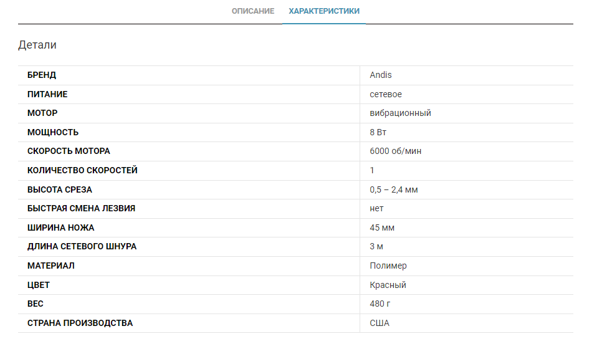This screenshot has height=364, width=602.
Task: Click the ПИТАНИЕ row label
Action: coord(47,94)
